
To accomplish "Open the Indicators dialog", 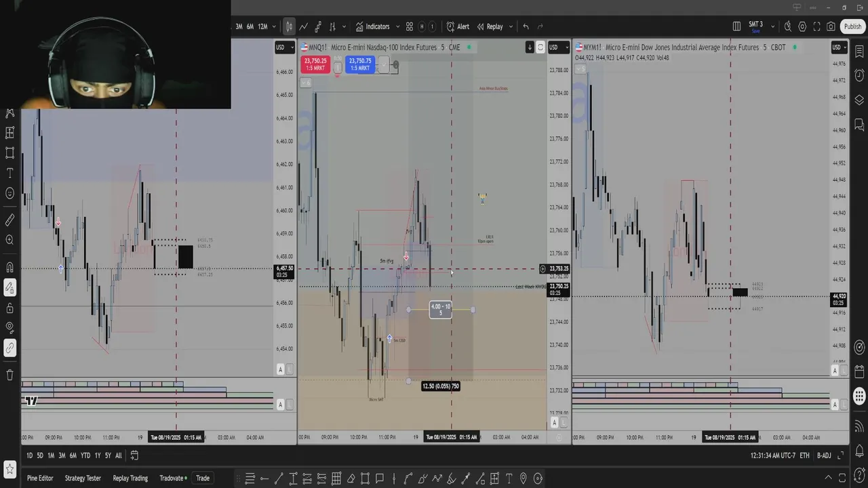I will pyautogui.click(x=372, y=26).
